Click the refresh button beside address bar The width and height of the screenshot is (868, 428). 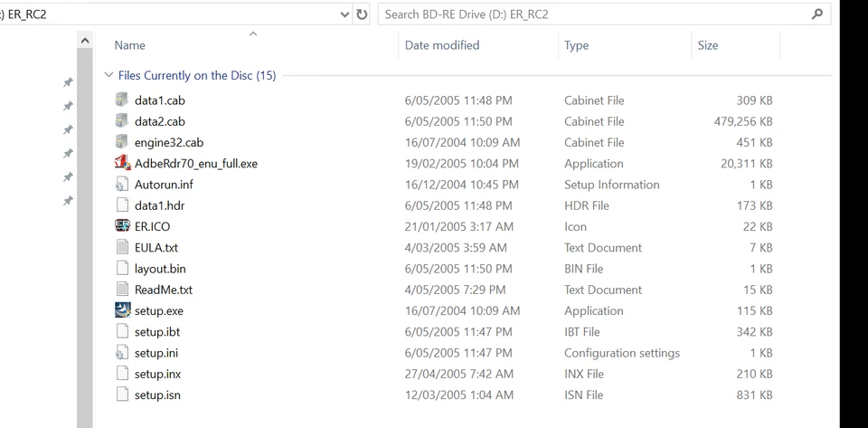click(363, 14)
